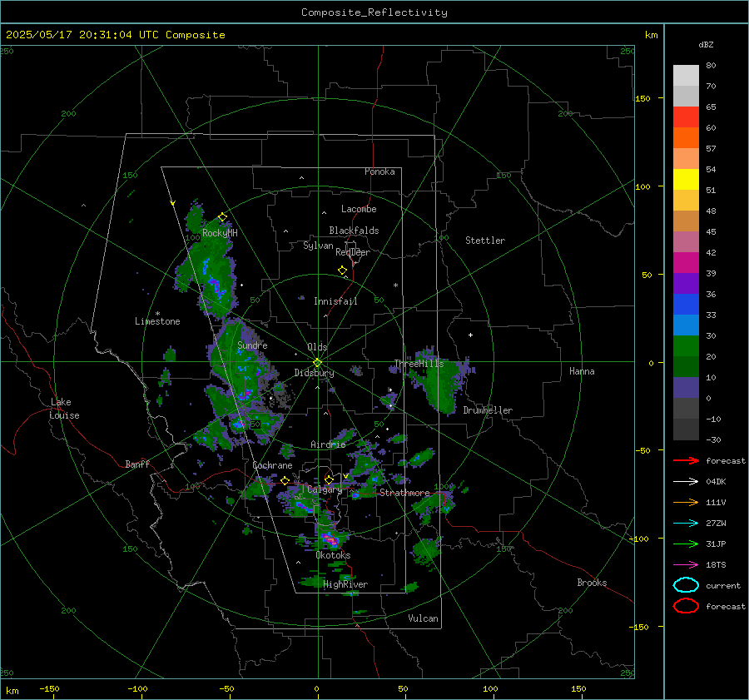The image size is (749, 700).
Task: Click the Limestone label
Action: 157,321
